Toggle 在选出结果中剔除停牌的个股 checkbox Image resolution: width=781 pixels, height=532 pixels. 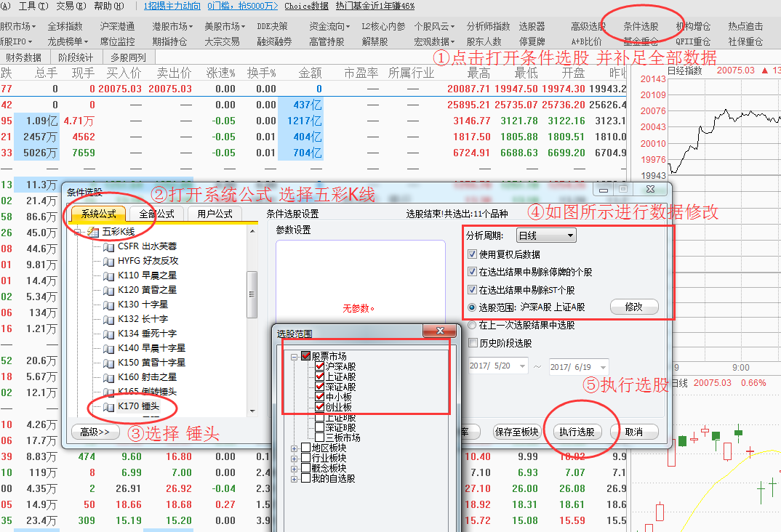(x=472, y=273)
